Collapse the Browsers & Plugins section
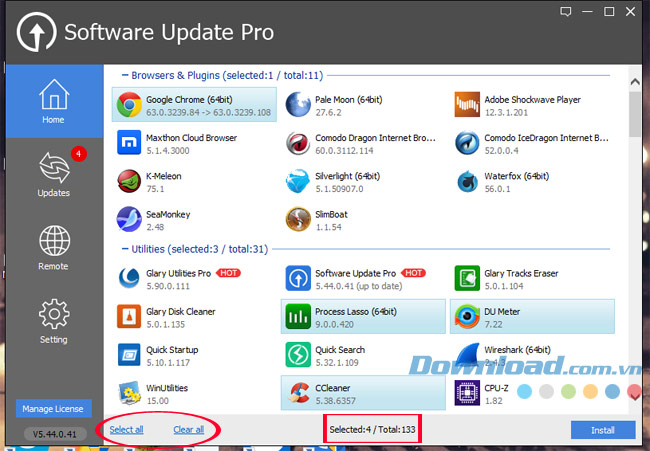Viewport: 650px width, 451px height. [125, 75]
